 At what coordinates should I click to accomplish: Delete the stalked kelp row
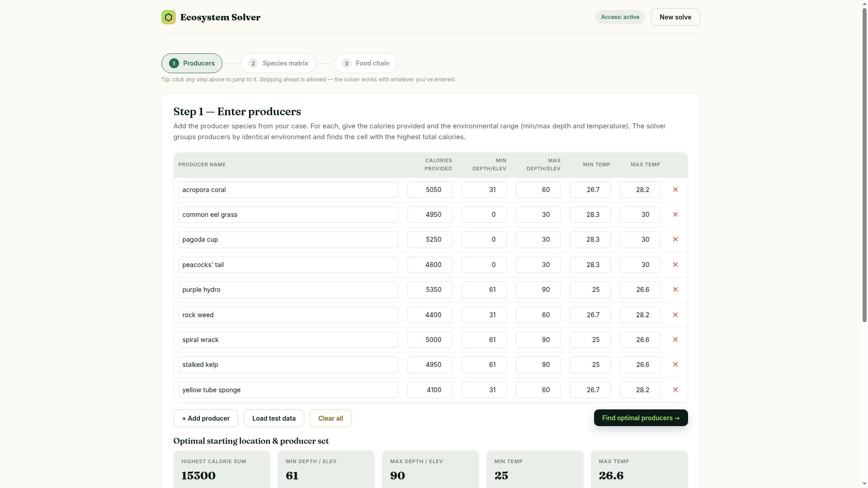(675, 365)
